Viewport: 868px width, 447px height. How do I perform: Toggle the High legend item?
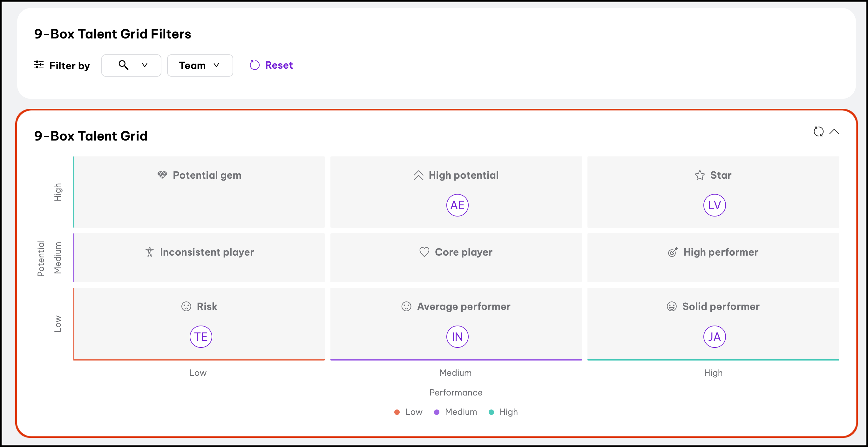pos(503,412)
